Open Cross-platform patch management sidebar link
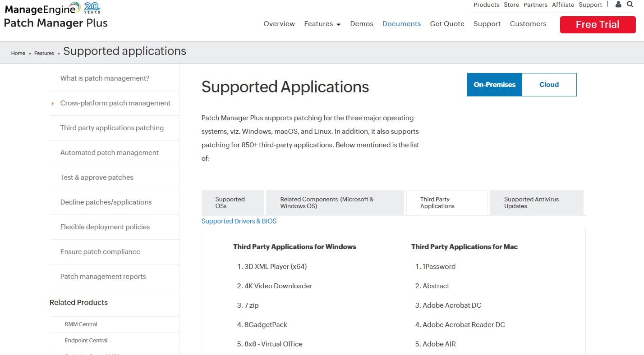Screen dimensions: 644x355 click(115, 103)
